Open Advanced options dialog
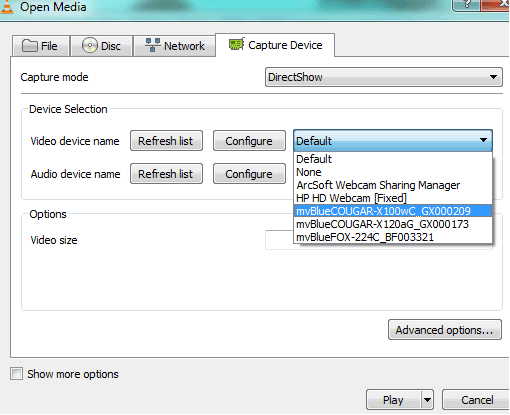The height and width of the screenshot is (415, 510). 445,330
